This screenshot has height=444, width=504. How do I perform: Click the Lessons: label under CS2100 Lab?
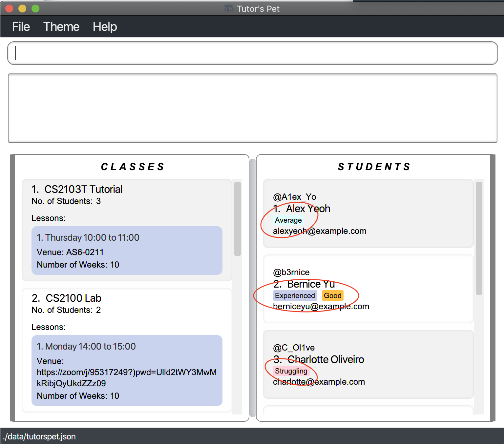tap(49, 327)
